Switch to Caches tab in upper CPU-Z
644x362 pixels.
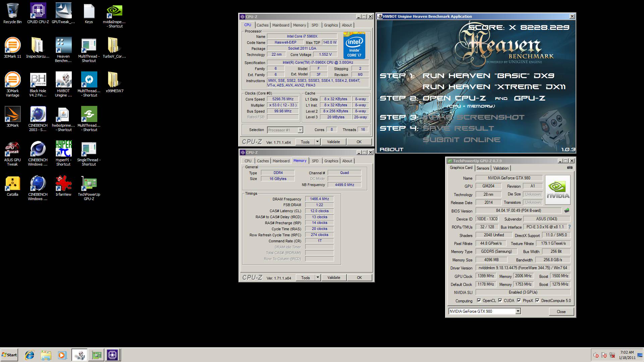point(262,25)
